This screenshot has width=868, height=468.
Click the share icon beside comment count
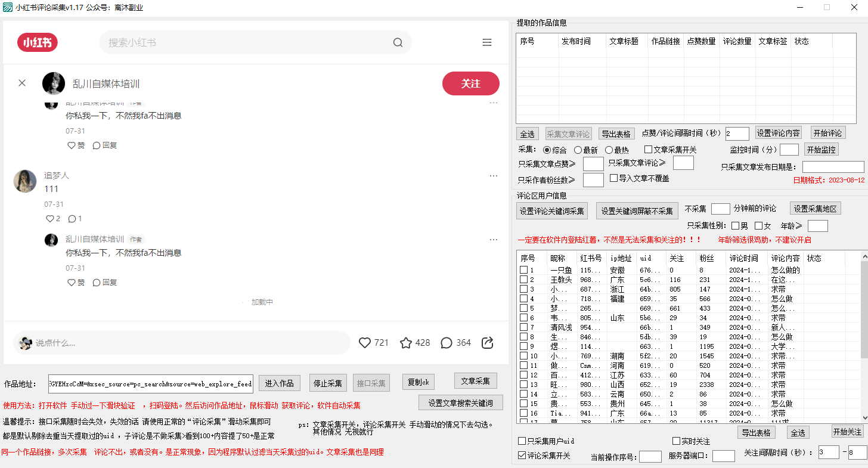tap(487, 343)
